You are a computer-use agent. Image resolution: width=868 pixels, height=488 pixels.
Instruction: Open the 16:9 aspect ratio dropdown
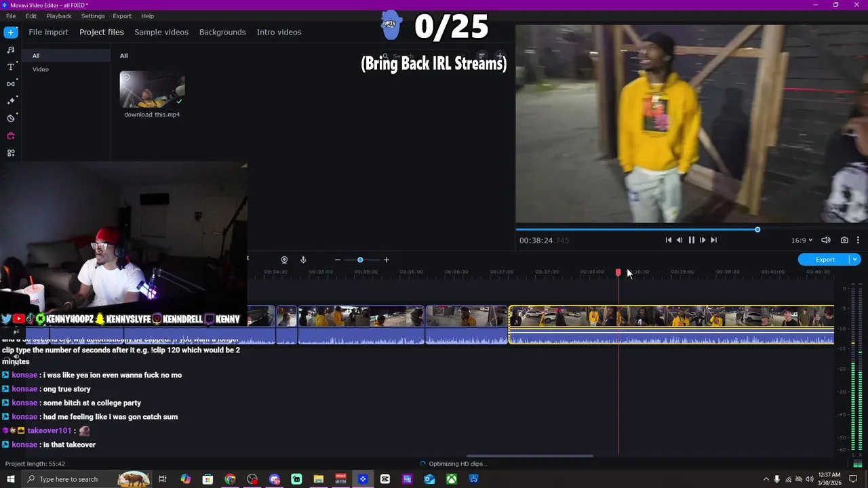tap(802, 240)
